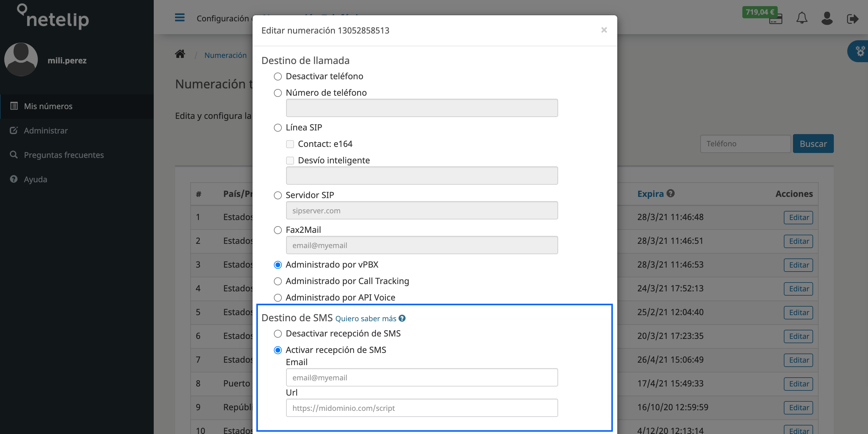Select Administrado por vPBX radio

coord(277,265)
